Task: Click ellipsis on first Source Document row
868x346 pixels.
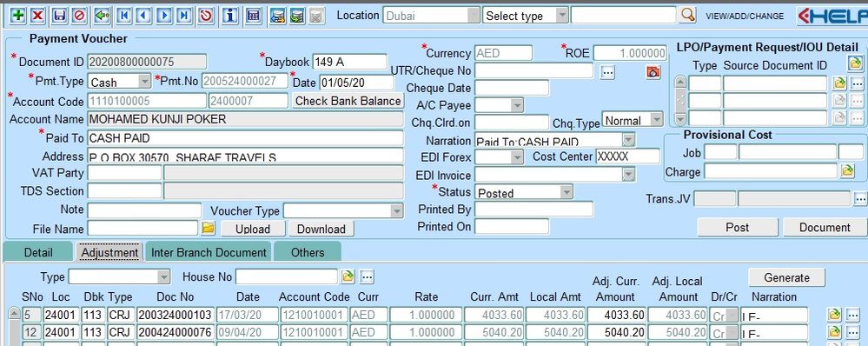Action: [857, 83]
